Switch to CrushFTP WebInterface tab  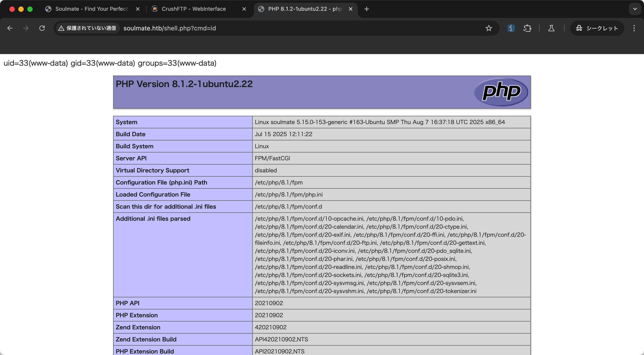tap(193, 9)
